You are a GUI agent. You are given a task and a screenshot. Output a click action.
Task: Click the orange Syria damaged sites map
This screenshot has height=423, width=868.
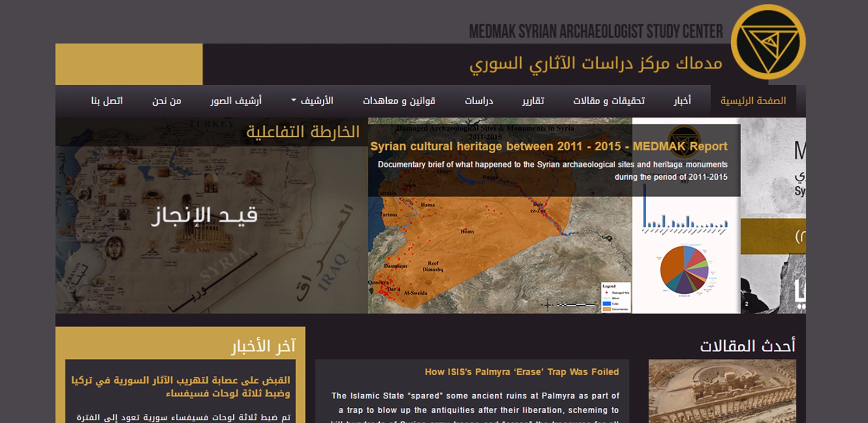[x=500, y=216]
